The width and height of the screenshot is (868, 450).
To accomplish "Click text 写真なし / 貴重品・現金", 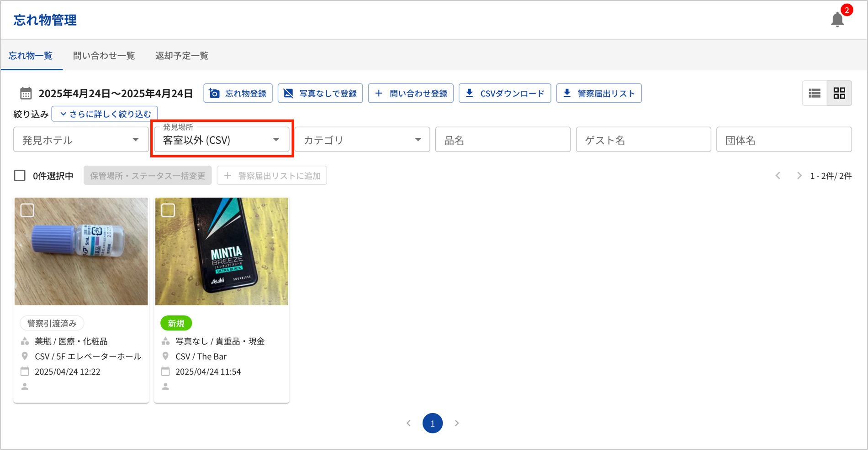I will click(220, 341).
